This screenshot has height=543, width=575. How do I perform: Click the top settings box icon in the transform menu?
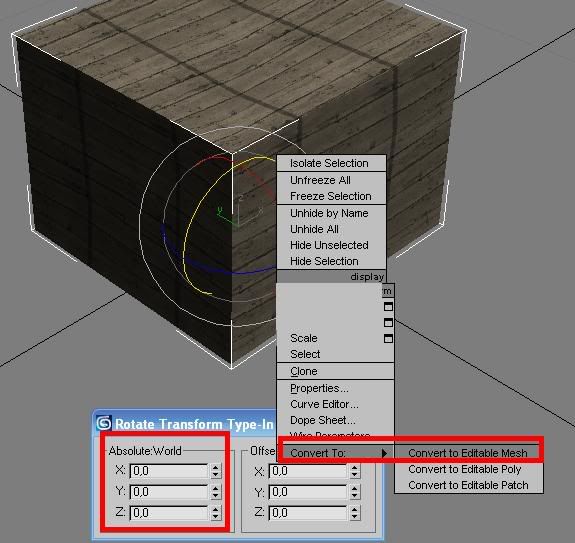(388, 306)
